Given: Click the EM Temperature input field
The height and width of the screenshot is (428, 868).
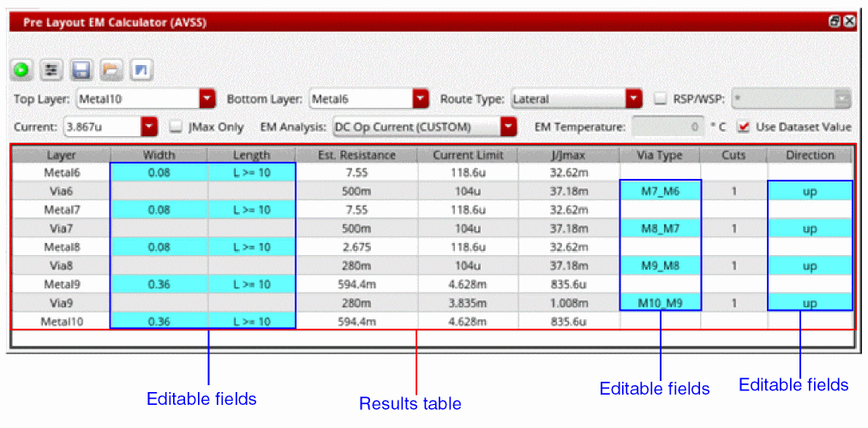Looking at the screenshot, I should click(x=668, y=127).
